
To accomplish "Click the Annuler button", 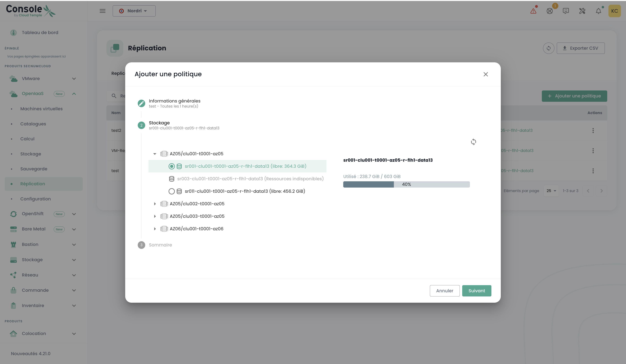I will coord(444,291).
